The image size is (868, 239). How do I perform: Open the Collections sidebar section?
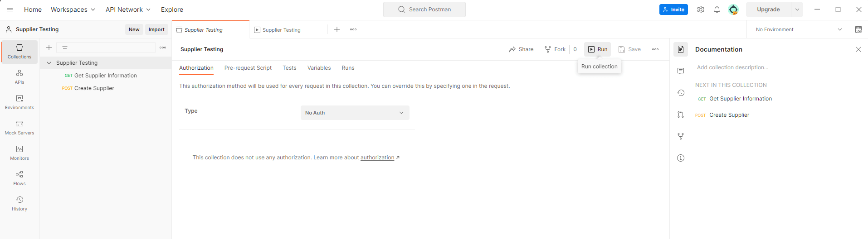pos(20,52)
